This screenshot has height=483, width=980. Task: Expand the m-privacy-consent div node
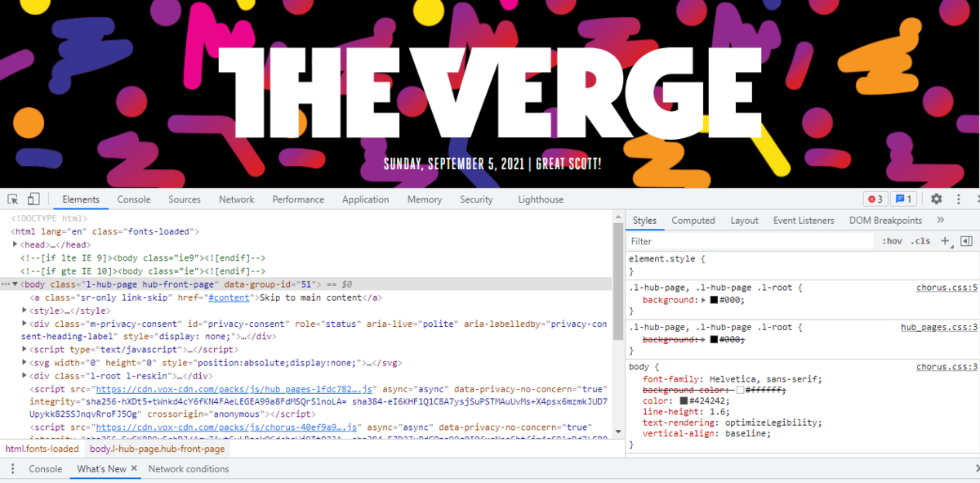coord(25,324)
